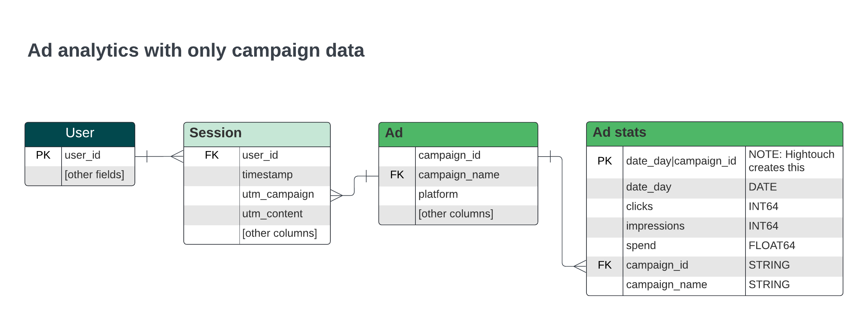868x320 pixels.
Task: Click campaign_name field in the Ad table
Action: (458, 175)
